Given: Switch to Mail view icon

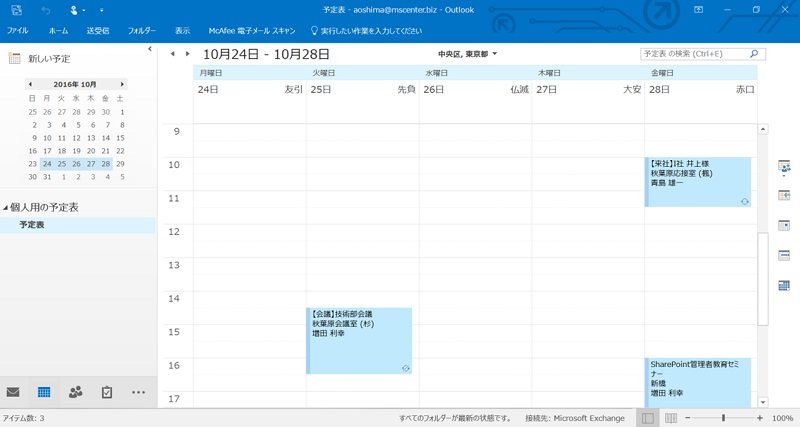Looking at the screenshot, I should (x=13, y=392).
